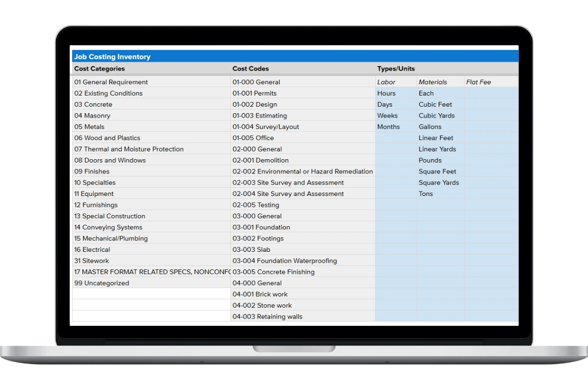Select 17 MASTER FORMAT RELATED SPECS cell

pyautogui.click(x=151, y=272)
